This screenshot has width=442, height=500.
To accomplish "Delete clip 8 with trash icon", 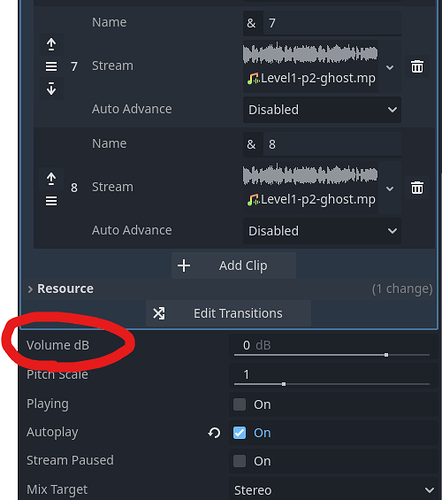I will pyautogui.click(x=417, y=188).
